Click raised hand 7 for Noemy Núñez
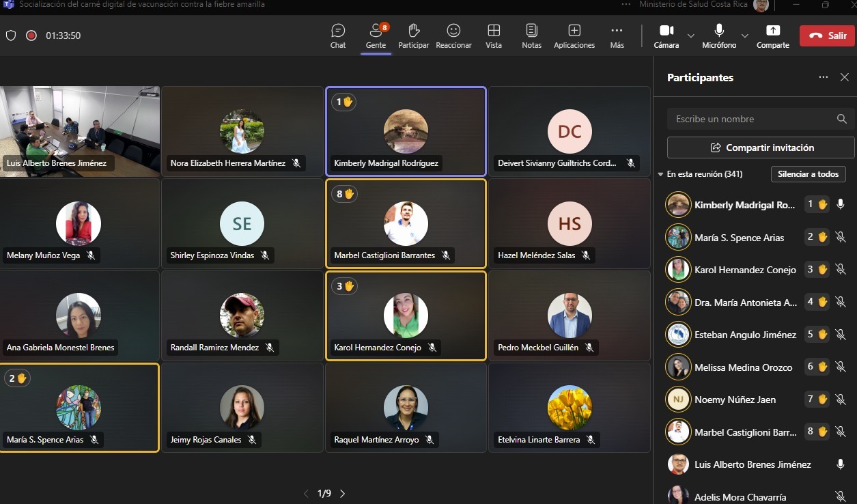 click(x=817, y=399)
